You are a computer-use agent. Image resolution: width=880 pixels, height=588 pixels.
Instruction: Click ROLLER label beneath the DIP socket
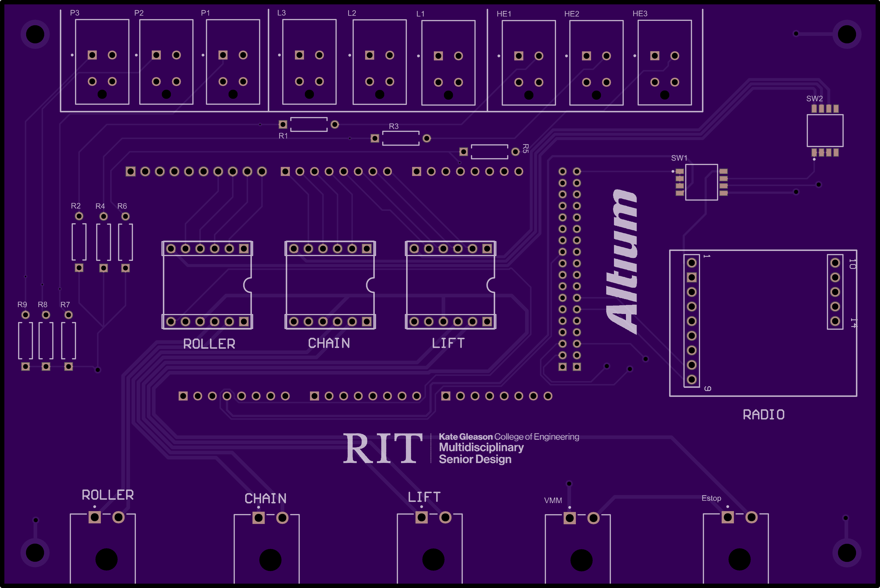coord(209,344)
